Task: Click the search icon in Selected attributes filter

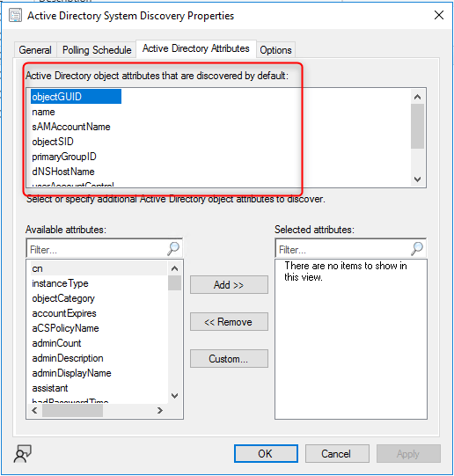Action: pos(417,249)
